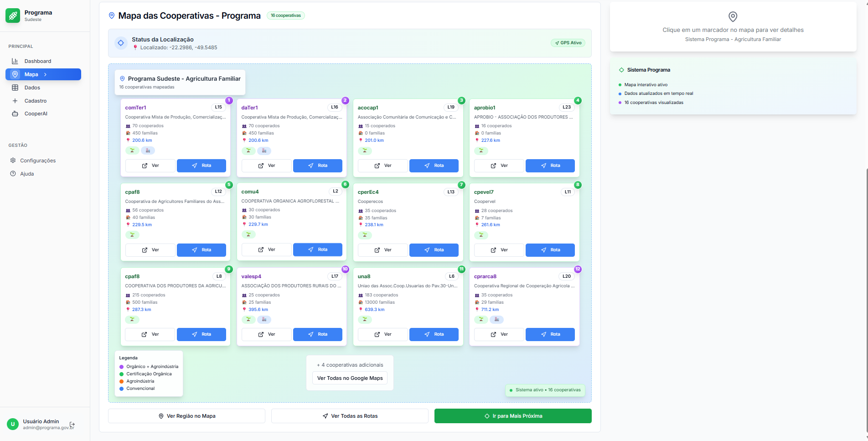
Task: Expand the Mapa menu chevron arrow
Action: pos(46,74)
